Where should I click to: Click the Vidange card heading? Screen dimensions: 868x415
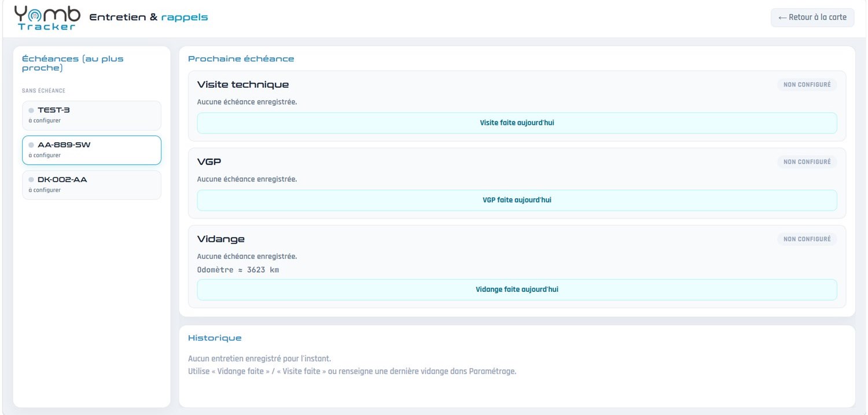(221, 239)
